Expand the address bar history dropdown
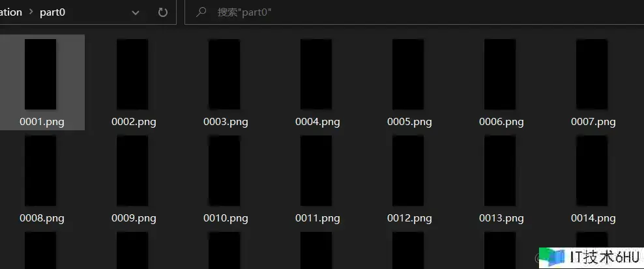The width and height of the screenshot is (644, 269). point(135,13)
